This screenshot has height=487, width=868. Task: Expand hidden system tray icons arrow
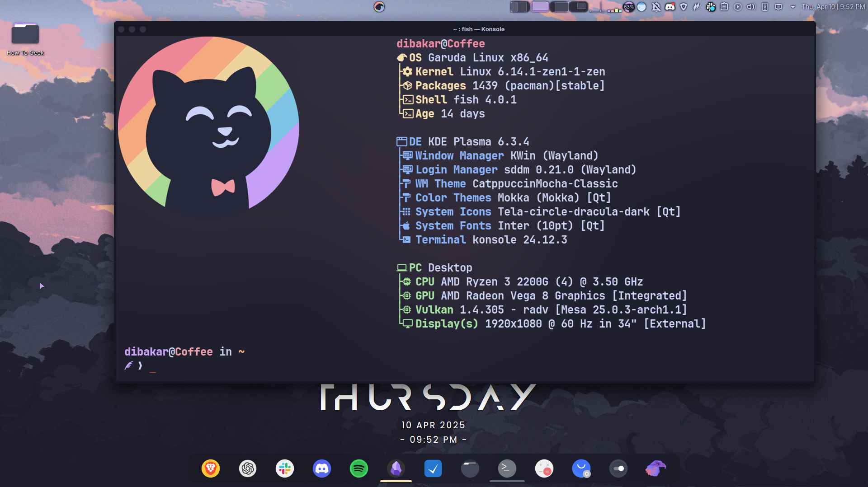[x=793, y=7]
